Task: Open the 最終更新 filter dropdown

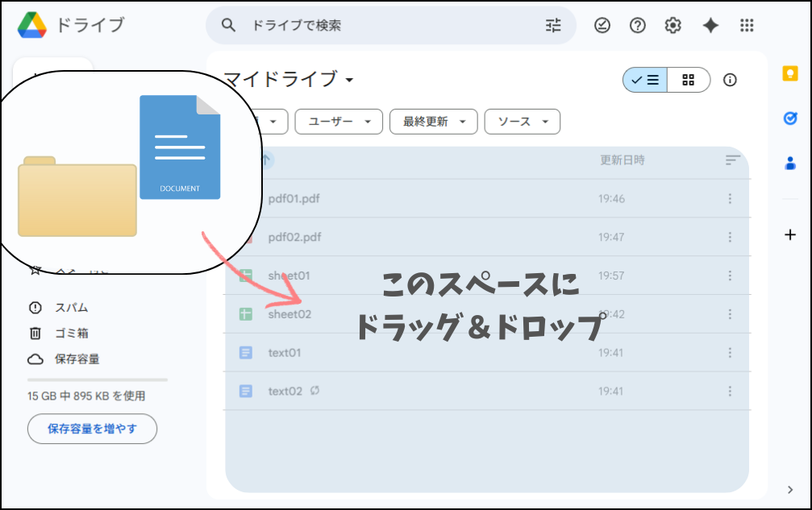Action: pyautogui.click(x=434, y=122)
